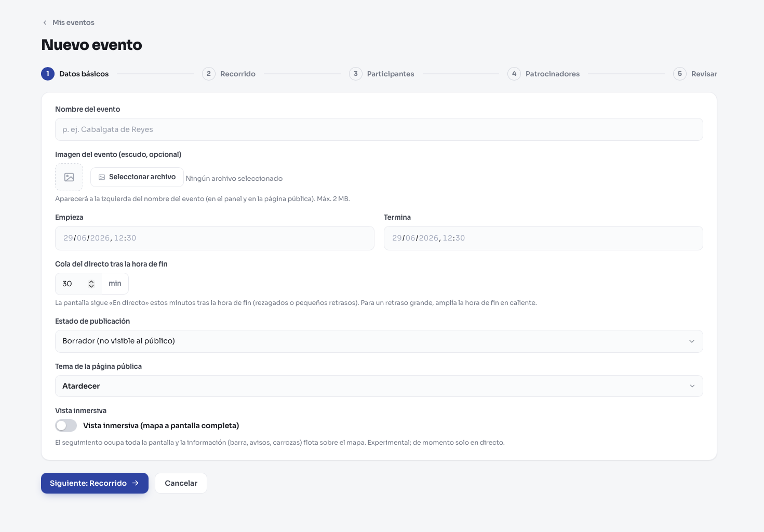This screenshot has width=764, height=532.
Task: Click the stepper arrows on the minutes field
Action: [91, 284]
